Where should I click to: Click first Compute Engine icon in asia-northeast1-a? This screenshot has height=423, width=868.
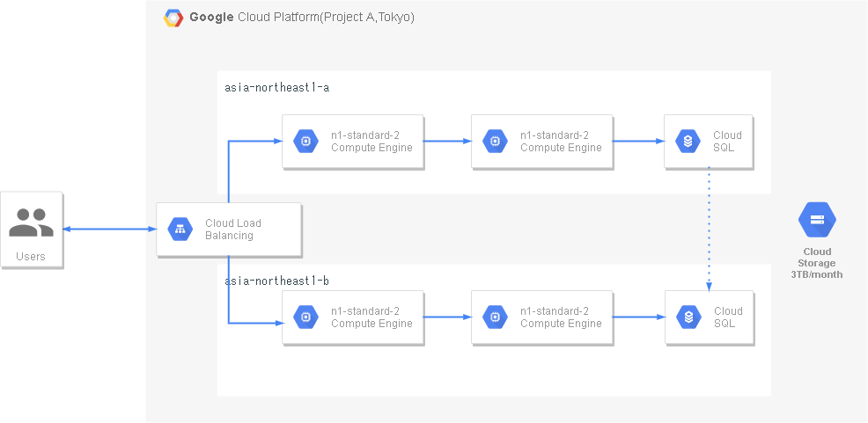(x=305, y=141)
